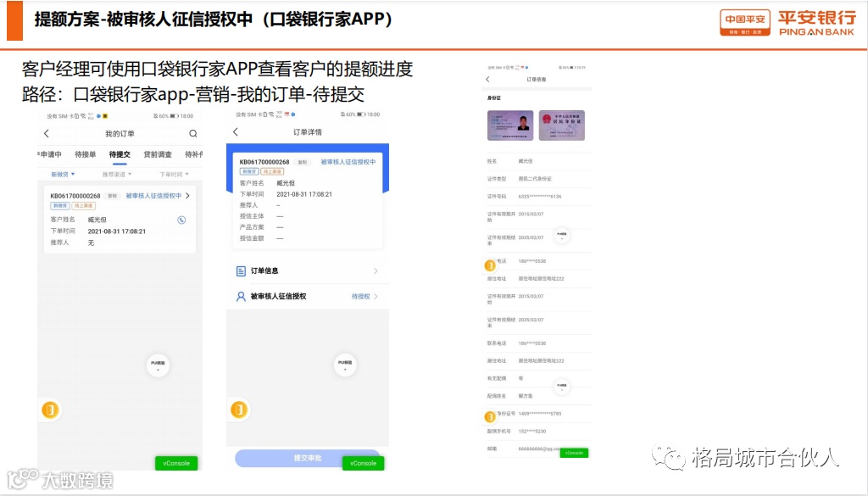The image size is (868, 496).
Task: Click 邮箱 row with 666666666@qq address
Action: (x=536, y=449)
